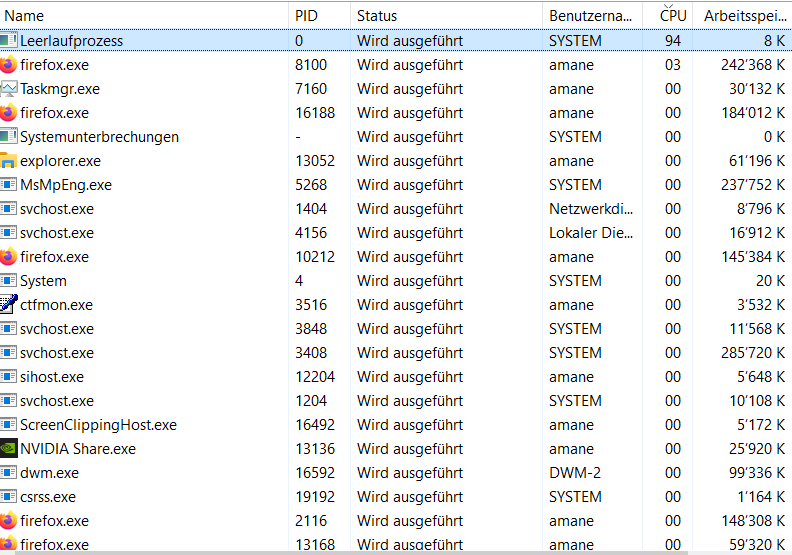Click PID value 16188

tap(315, 113)
